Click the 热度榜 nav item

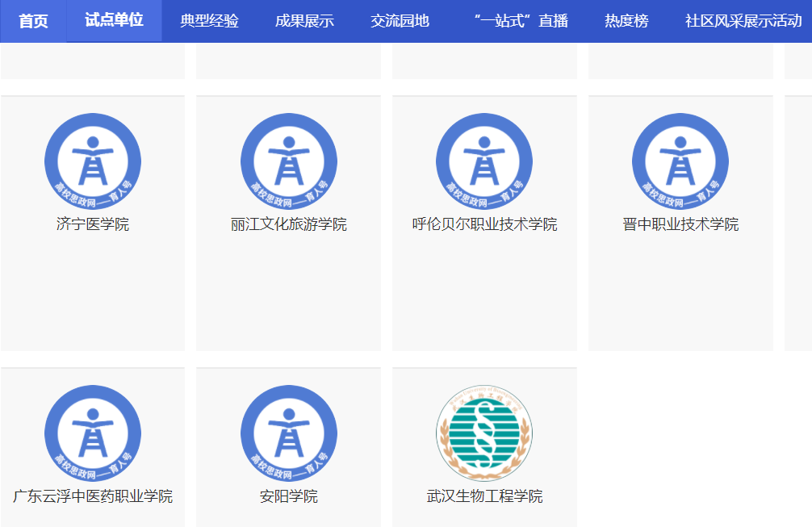tap(626, 21)
